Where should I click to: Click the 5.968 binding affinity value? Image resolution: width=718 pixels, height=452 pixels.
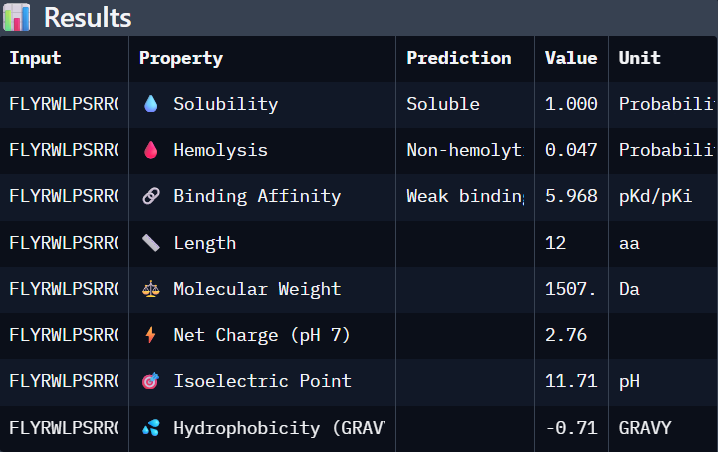click(571, 196)
